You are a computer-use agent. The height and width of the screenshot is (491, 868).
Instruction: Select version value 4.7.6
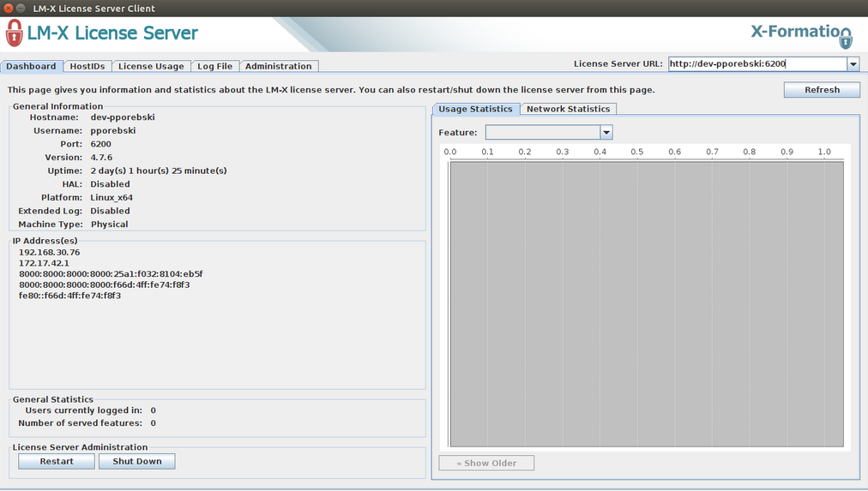coord(101,158)
